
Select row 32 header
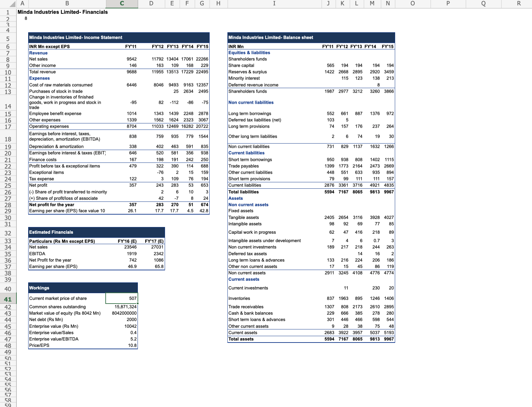8,233
